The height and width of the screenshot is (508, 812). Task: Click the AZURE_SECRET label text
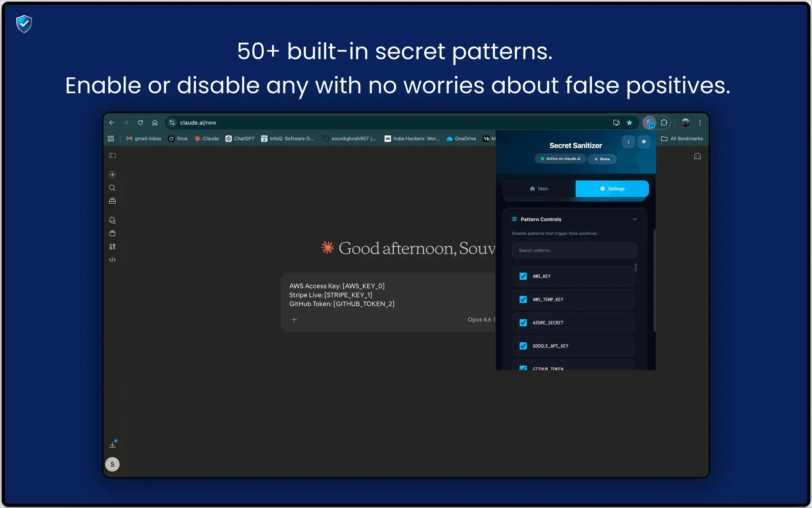pyautogui.click(x=548, y=323)
